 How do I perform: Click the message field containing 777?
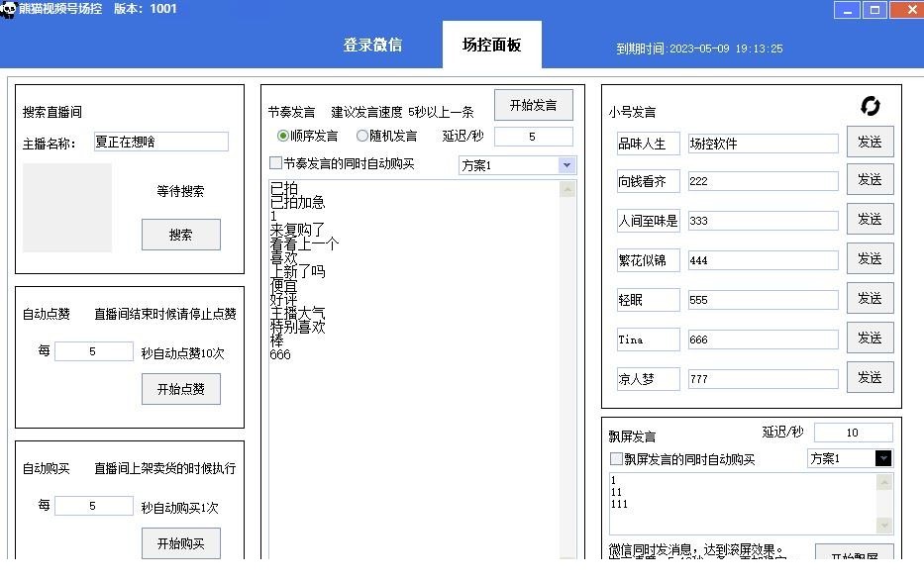click(764, 378)
